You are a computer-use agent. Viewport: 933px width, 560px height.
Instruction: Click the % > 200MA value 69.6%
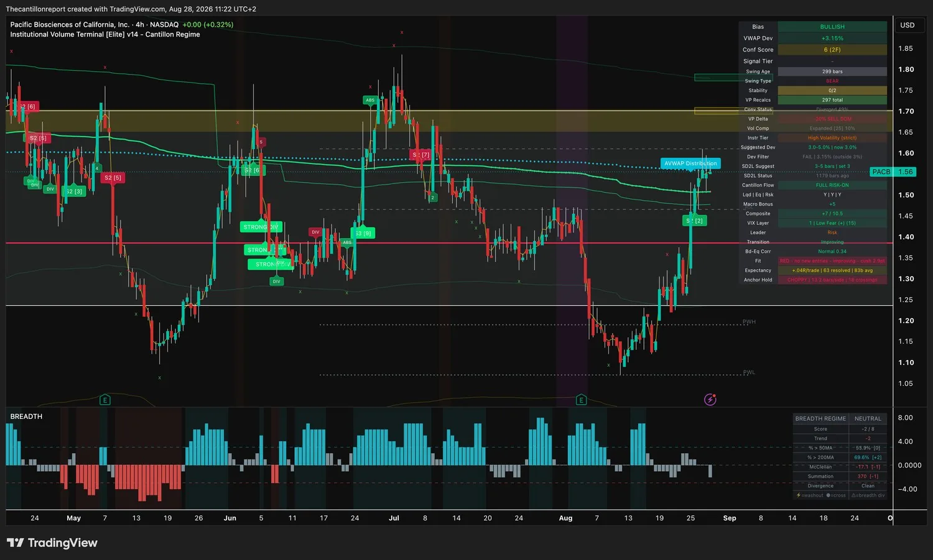[868, 457]
